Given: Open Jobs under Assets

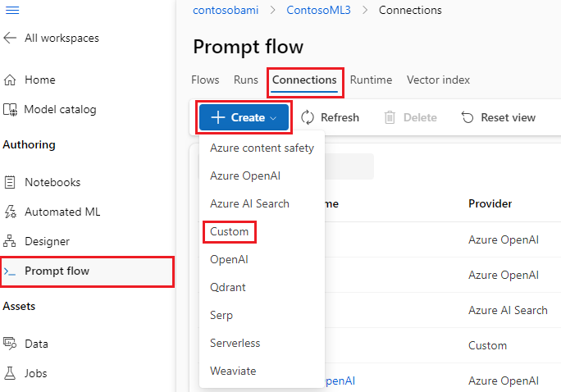Looking at the screenshot, I should (36, 373).
